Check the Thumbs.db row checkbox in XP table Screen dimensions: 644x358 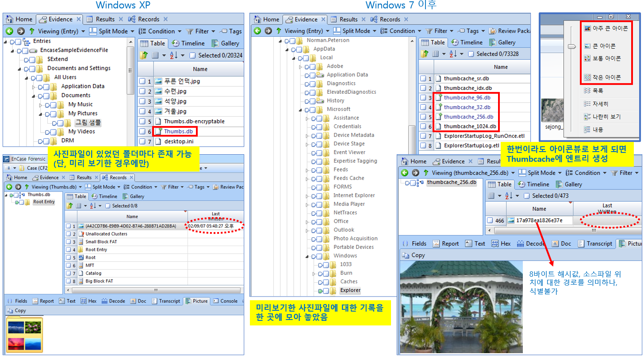(x=142, y=131)
